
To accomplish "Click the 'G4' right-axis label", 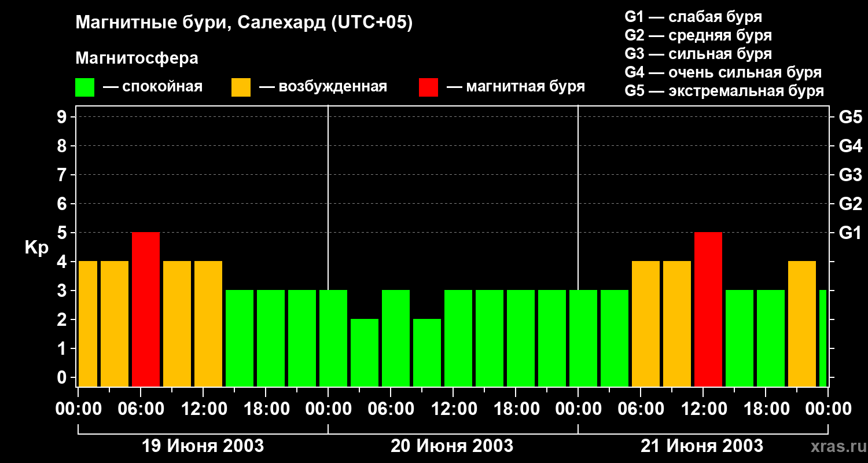I will coord(851,146).
